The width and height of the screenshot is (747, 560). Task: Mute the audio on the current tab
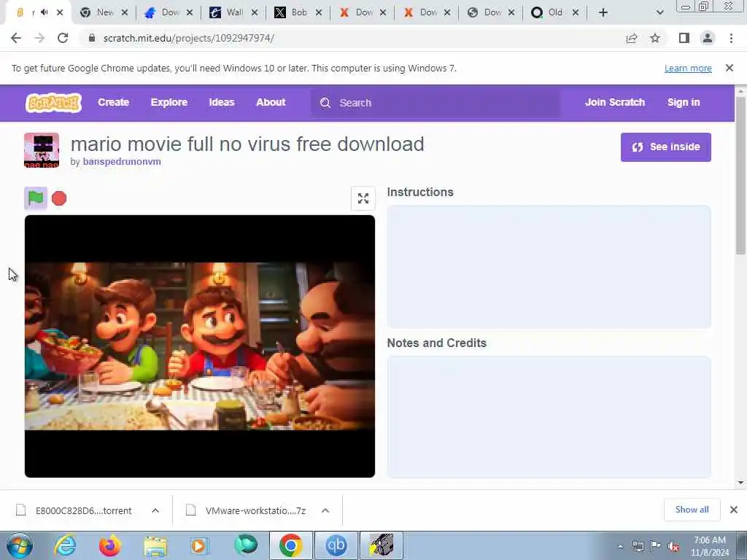click(x=44, y=12)
